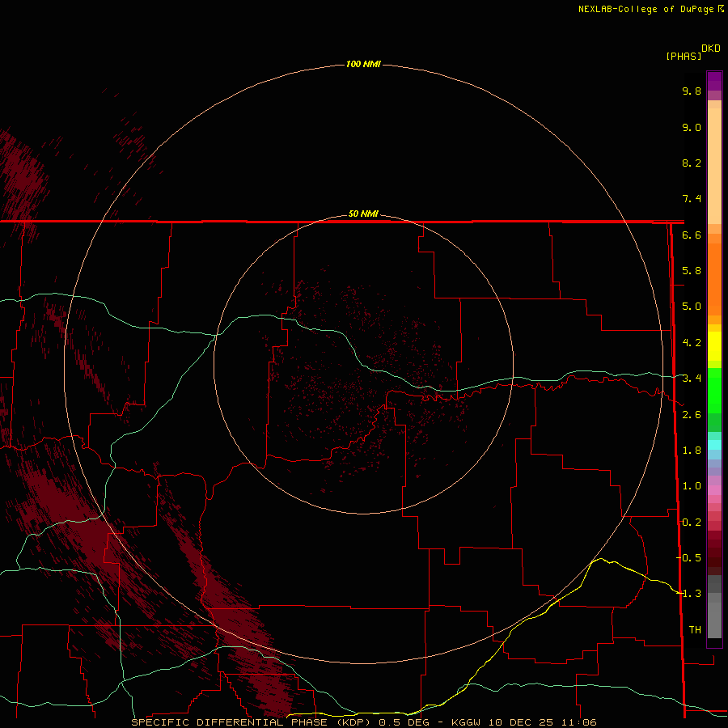Click the KGGW station identifier in the caption
Viewport: 728px width, 728px height.
pos(466,722)
